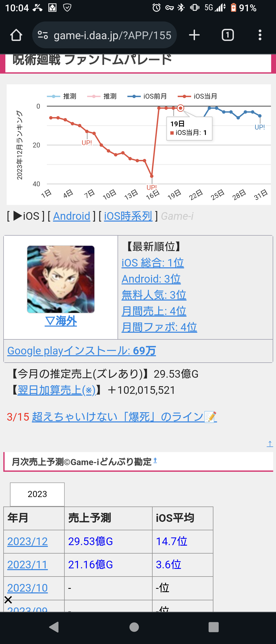Tap the Android back navigation button
Viewport: 276px width, 644px height.
[54, 627]
